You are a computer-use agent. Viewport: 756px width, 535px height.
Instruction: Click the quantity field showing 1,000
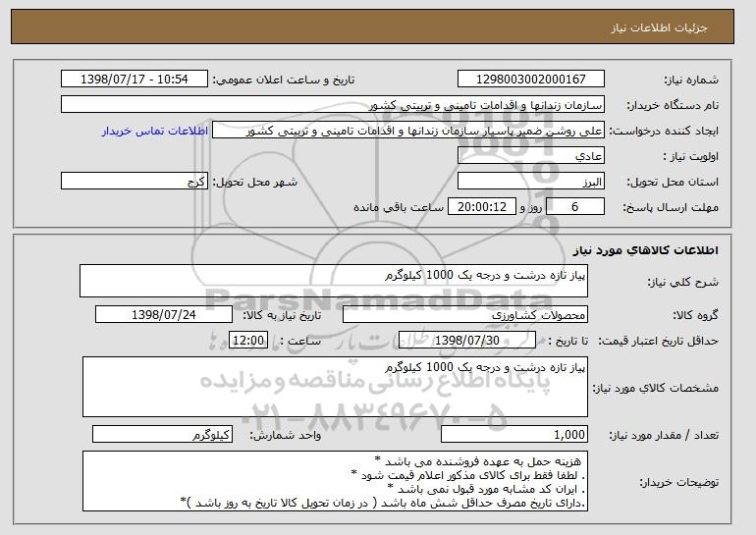click(514, 434)
